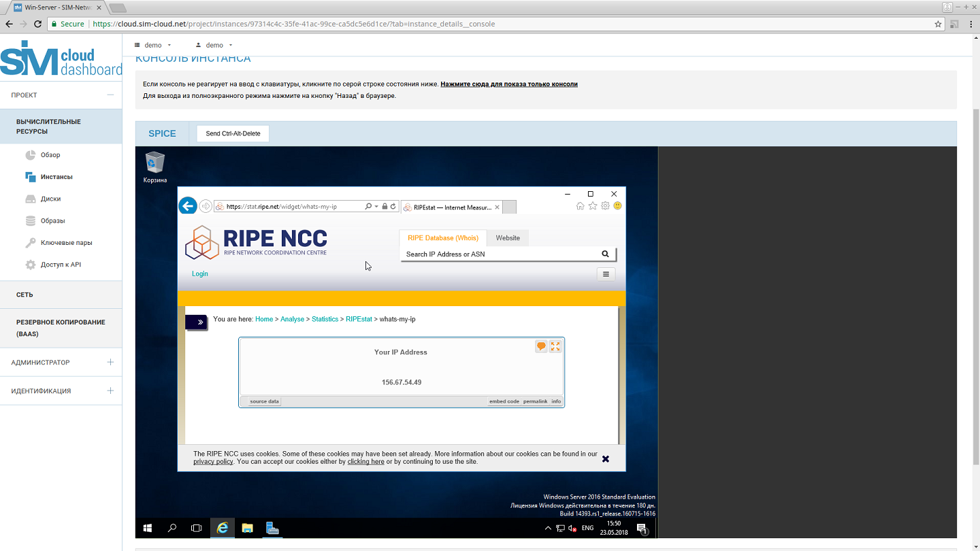The height and width of the screenshot is (551, 980).
Task: Click the RIPE search magnifier icon
Action: (x=605, y=254)
